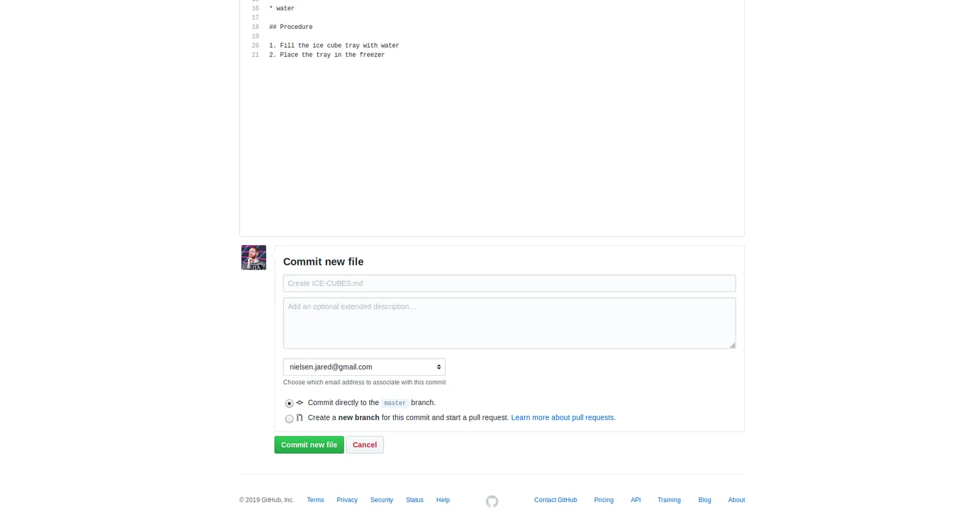The image size is (980, 516).
Task: Go to the Pricing footer link
Action: [603, 500]
